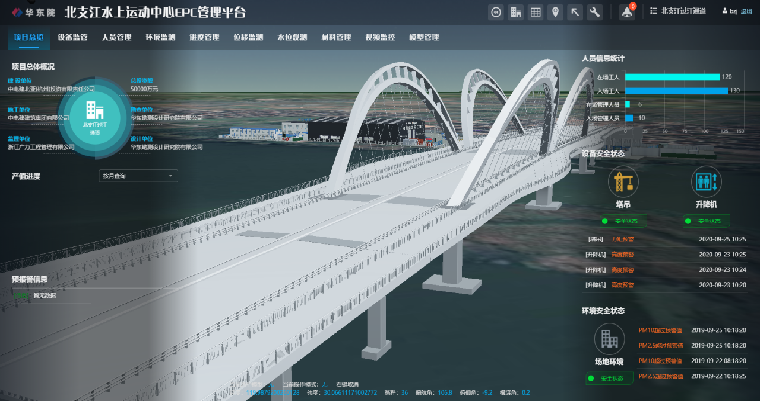Open the 人员管理 tab

tap(116, 38)
